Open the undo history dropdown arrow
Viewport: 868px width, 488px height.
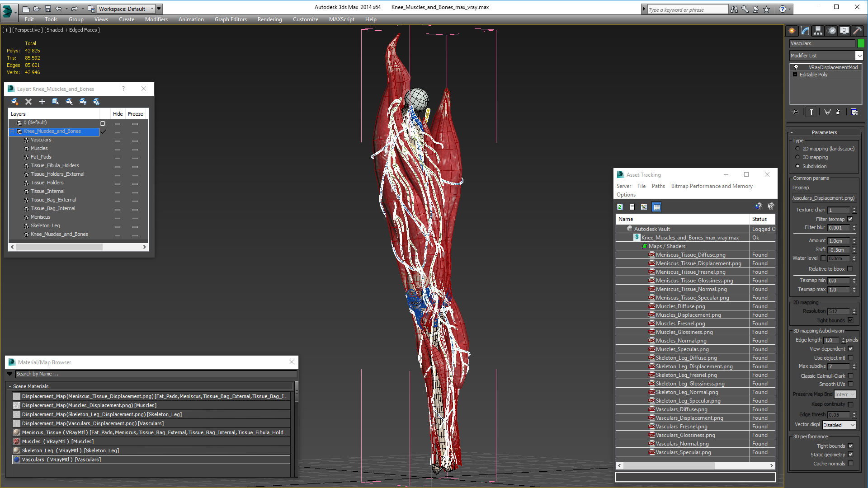point(66,9)
